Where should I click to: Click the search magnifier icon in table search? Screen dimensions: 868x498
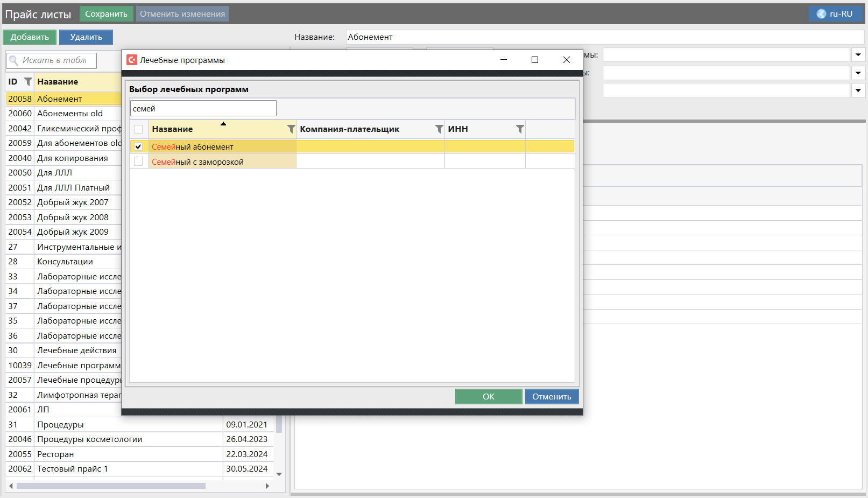(x=14, y=61)
